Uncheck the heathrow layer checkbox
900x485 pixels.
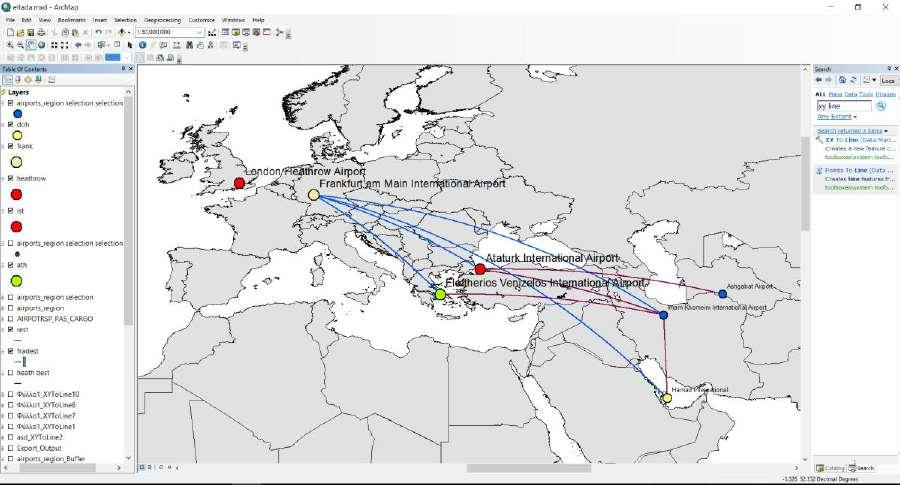[x=10, y=179]
